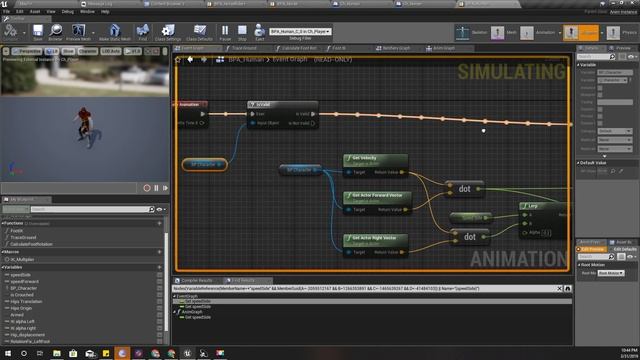640x360 pixels.
Task: Step the preview viewport forward
Action: point(165,188)
